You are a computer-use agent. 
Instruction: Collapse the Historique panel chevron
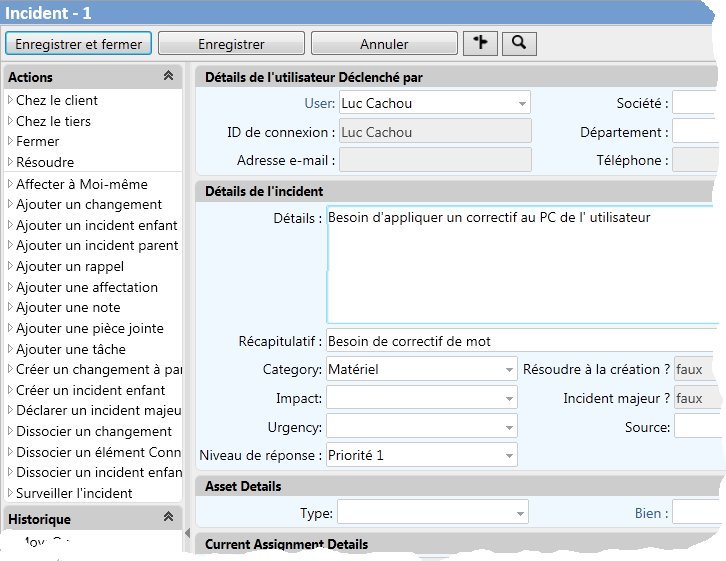pos(169,518)
